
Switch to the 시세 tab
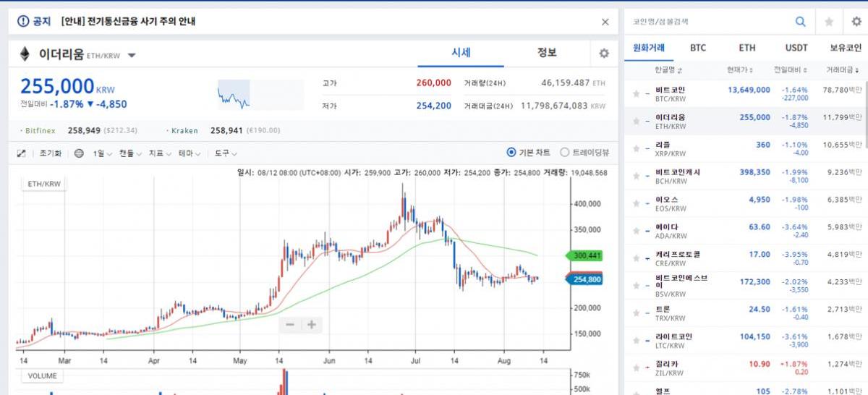coord(461,54)
